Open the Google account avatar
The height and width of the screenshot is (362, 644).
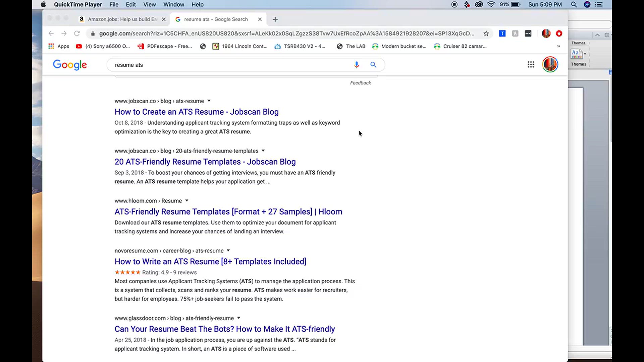coord(550,64)
